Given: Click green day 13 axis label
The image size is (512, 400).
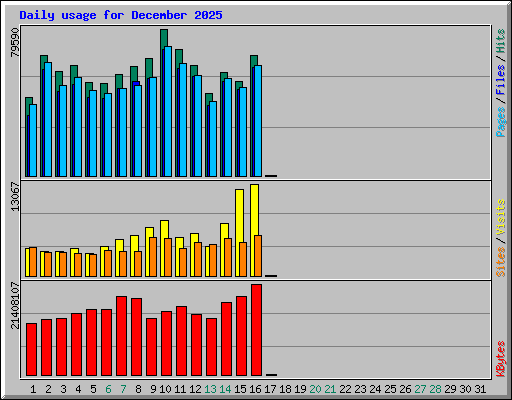Looking at the screenshot, I should click(210, 389).
